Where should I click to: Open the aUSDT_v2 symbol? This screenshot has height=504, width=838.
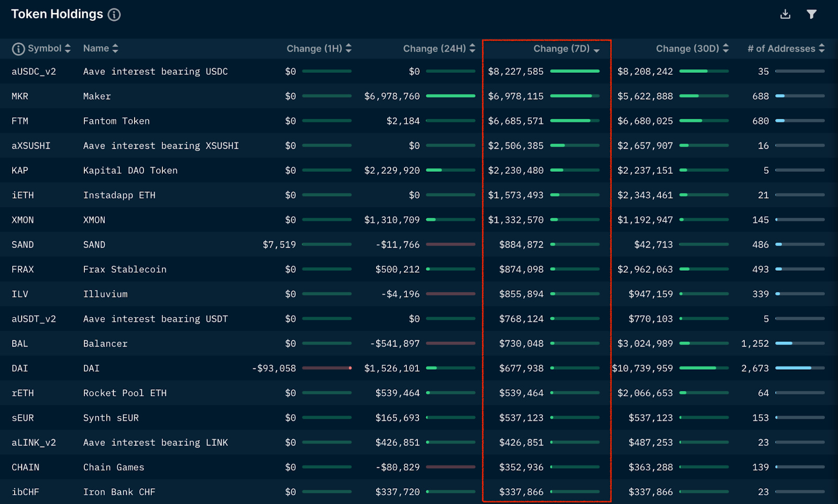click(34, 319)
